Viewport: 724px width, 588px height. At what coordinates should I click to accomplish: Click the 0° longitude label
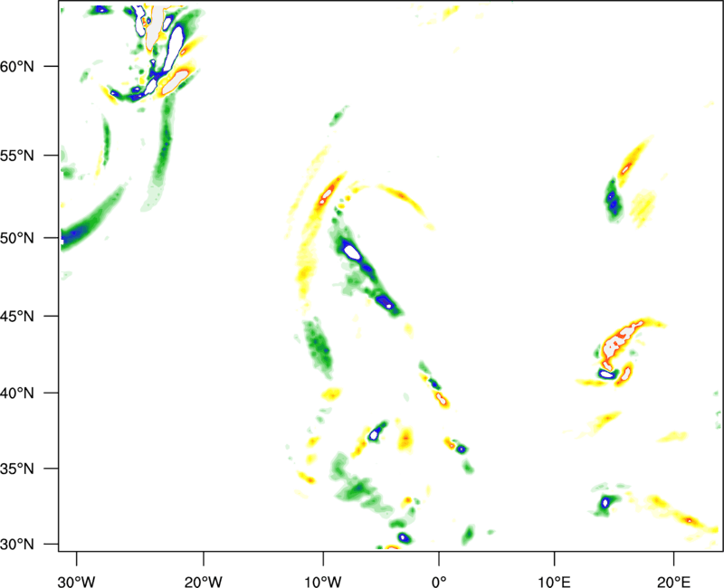pos(439,582)
